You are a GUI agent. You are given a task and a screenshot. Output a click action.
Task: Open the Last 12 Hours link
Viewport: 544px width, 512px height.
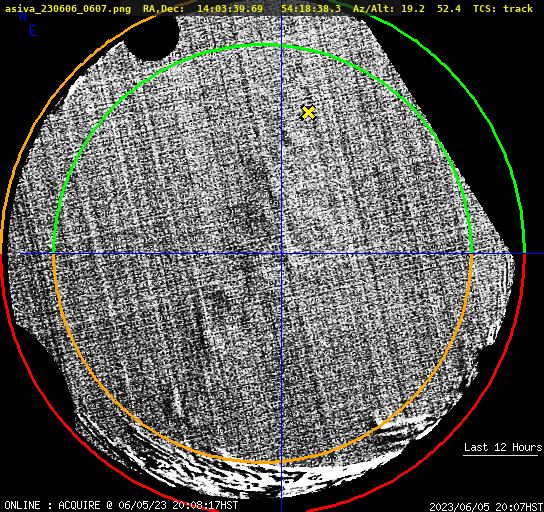click(503, 447)
